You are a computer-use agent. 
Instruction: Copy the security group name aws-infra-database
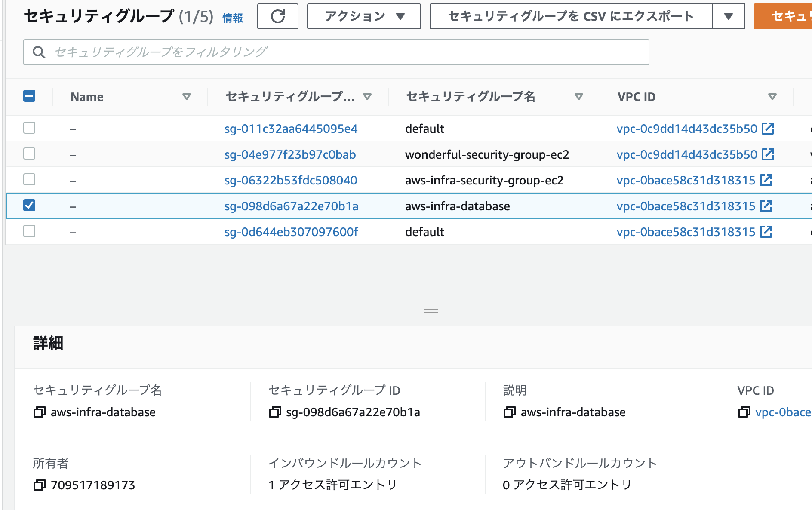pos(39,412)
